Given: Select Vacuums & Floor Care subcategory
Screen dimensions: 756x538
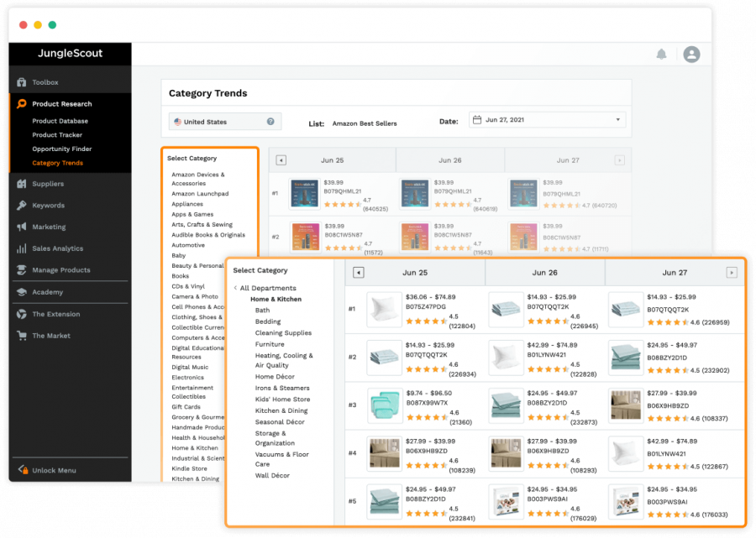Looking at the screenshot, I should (282, 459).
